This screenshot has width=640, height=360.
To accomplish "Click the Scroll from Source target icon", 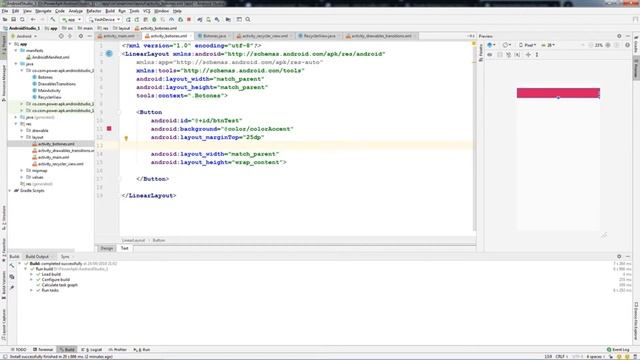I will coord(61,36).
